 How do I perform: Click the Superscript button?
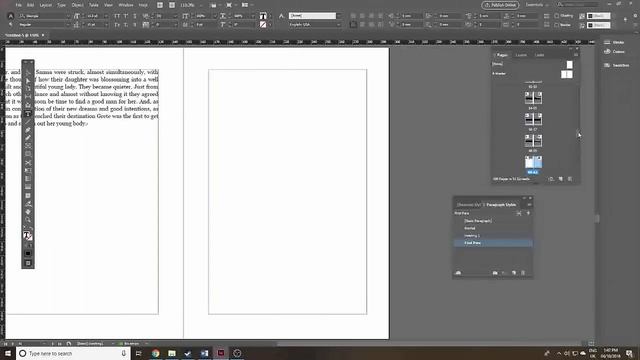126,16
